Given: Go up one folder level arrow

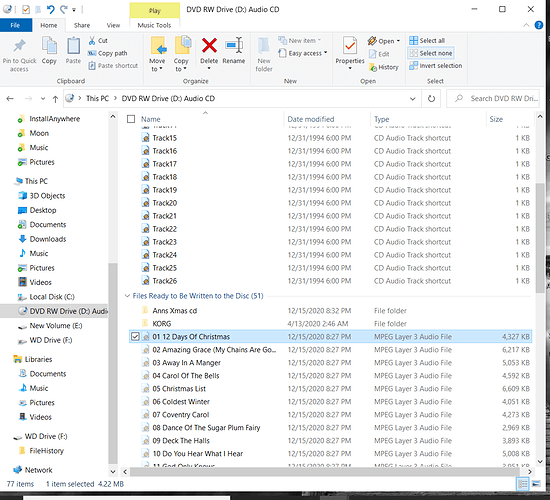Looking at the screenshot, I should pos(55,99).
